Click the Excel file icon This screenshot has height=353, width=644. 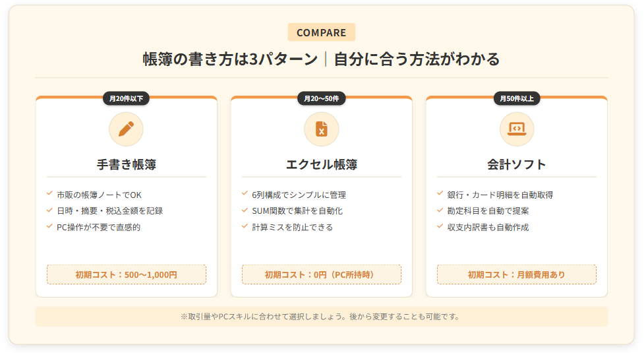321,129
